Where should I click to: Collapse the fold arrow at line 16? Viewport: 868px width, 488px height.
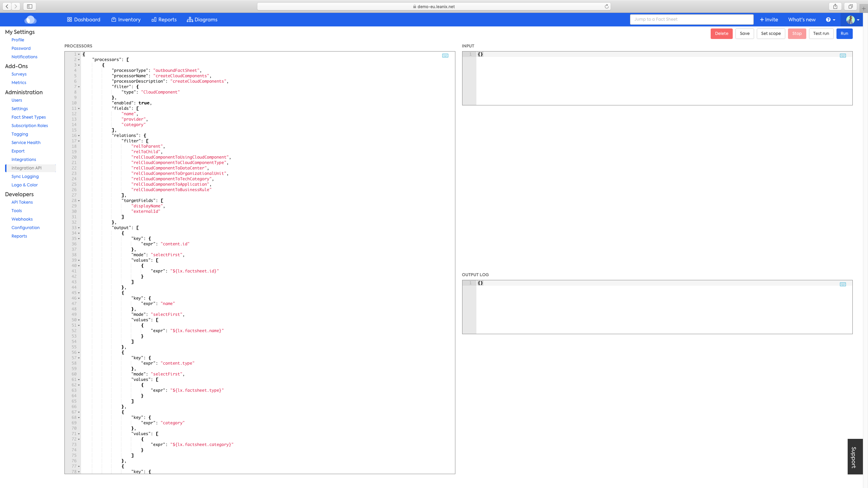pos(79,136)
